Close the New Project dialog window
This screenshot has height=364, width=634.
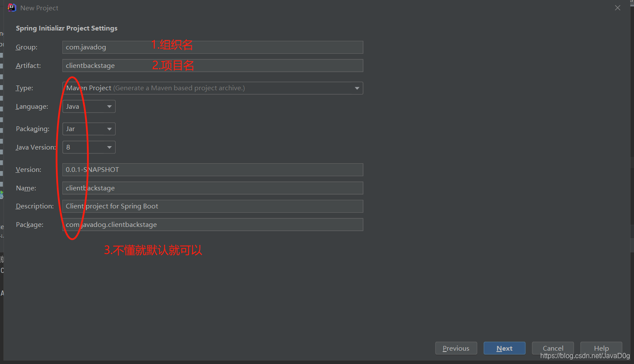pyautogui.click(x=618, y=8)
